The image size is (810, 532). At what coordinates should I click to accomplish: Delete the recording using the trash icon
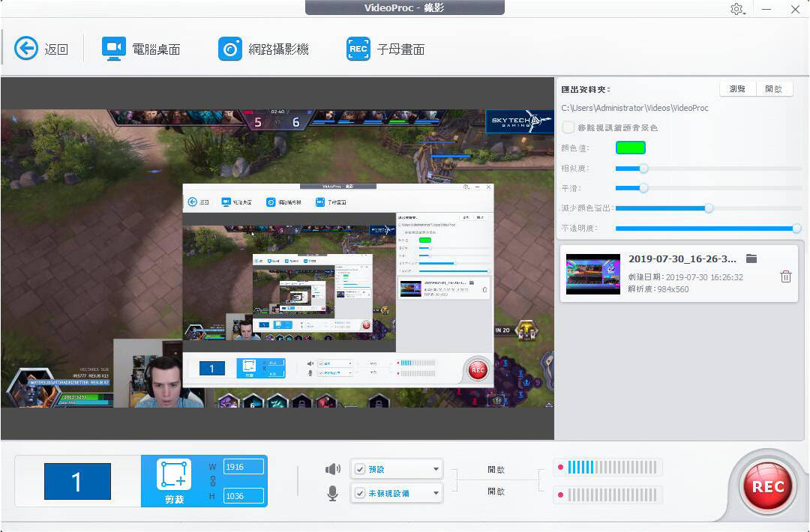[x=786, y=276]
